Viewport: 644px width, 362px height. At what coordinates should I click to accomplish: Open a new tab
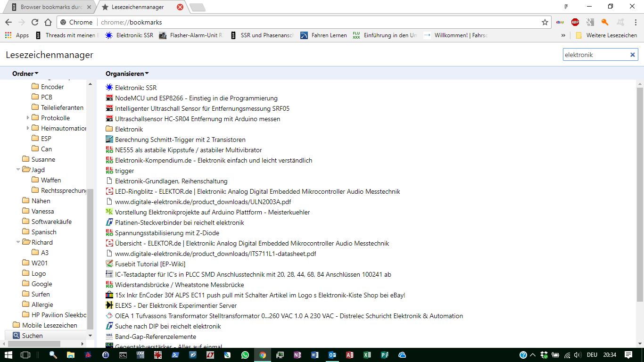[x=197, y=7]
